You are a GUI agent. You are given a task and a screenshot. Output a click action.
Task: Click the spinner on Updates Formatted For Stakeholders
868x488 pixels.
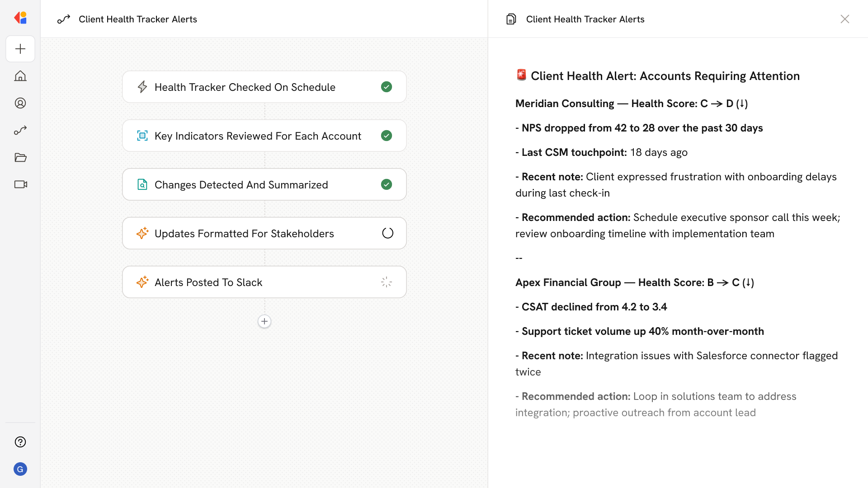(x=387, y=233)
